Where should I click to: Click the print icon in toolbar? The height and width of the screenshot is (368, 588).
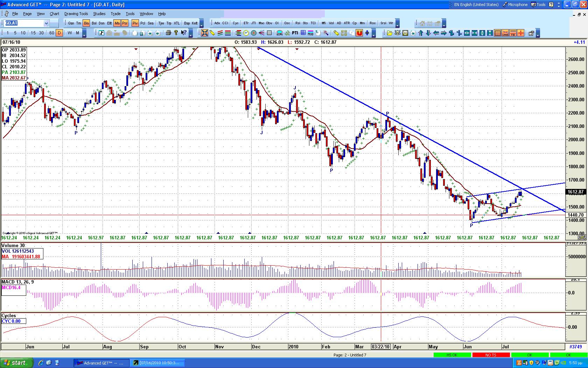click(168, 33)
